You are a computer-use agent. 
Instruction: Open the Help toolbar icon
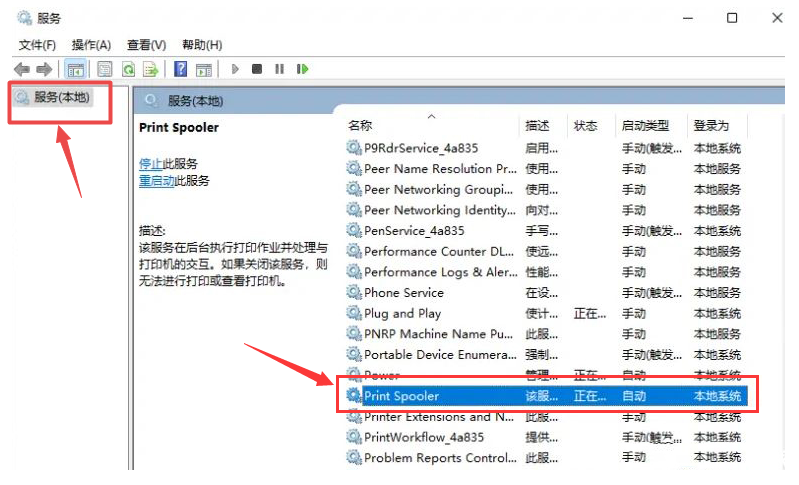click(x=180, y=69)
